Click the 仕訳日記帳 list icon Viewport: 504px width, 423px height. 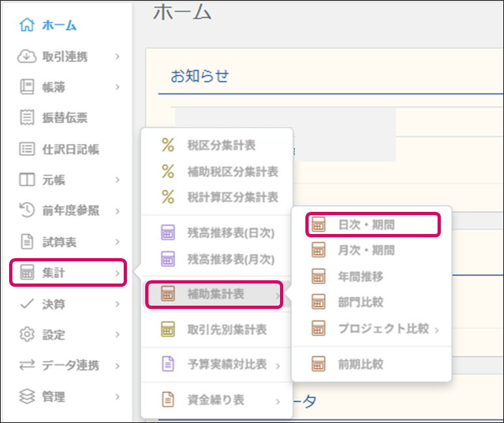[x=27, y=149]
